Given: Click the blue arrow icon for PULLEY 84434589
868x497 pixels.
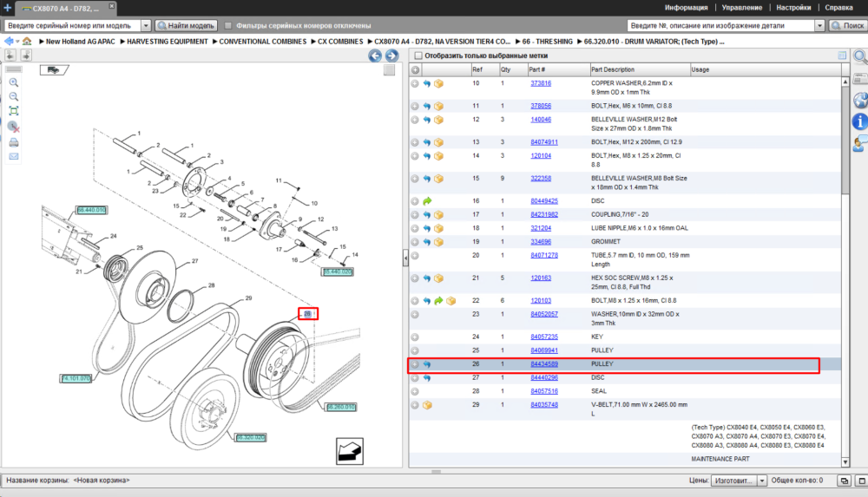Looking at the screenshot, I should coord(427,364).
